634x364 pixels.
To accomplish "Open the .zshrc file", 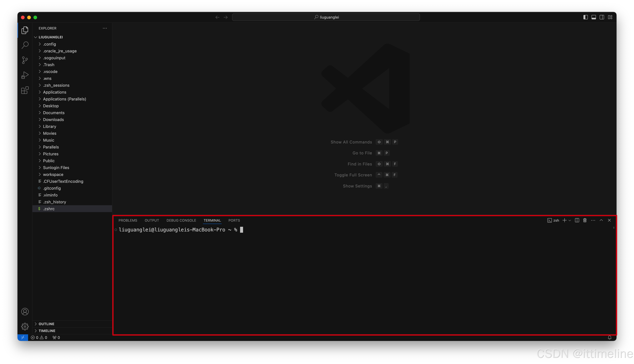I will coord(49,209).
